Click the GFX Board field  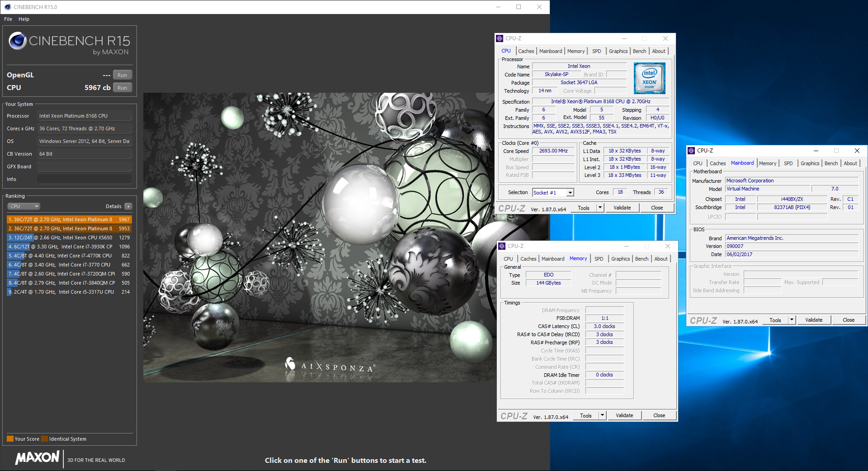click(x=85, y=167)
